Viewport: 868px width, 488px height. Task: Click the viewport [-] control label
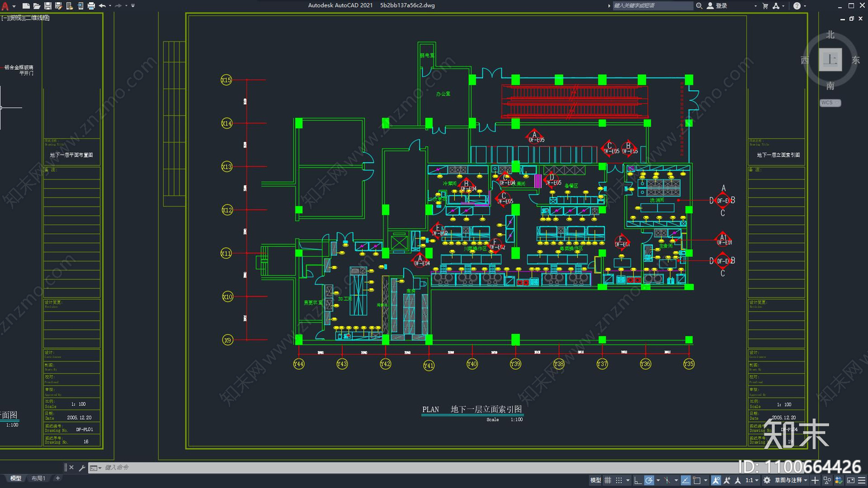(4, 18)
